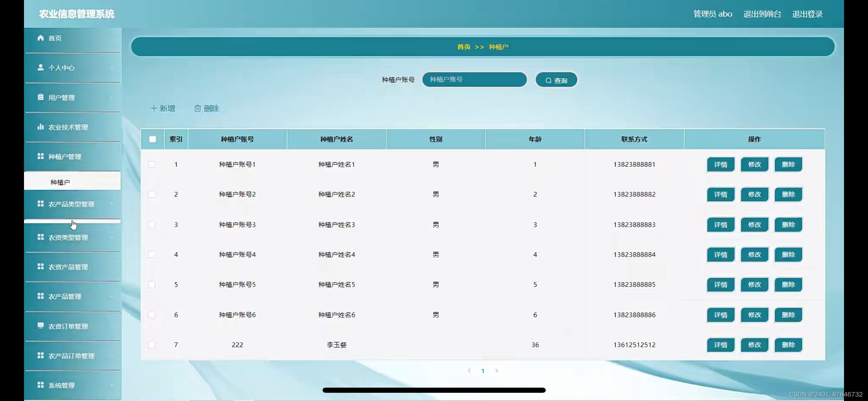Collapse the 种植户管理 sidebar section
The width and height of the screenshot is (868, 401).
click(x=73, y=157)
